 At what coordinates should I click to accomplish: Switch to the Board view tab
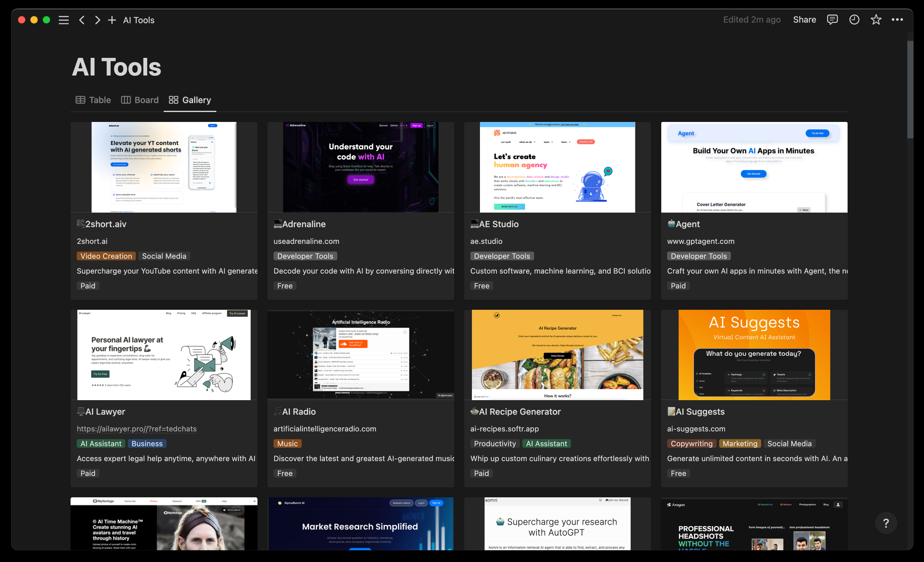(x=140, y=100)
